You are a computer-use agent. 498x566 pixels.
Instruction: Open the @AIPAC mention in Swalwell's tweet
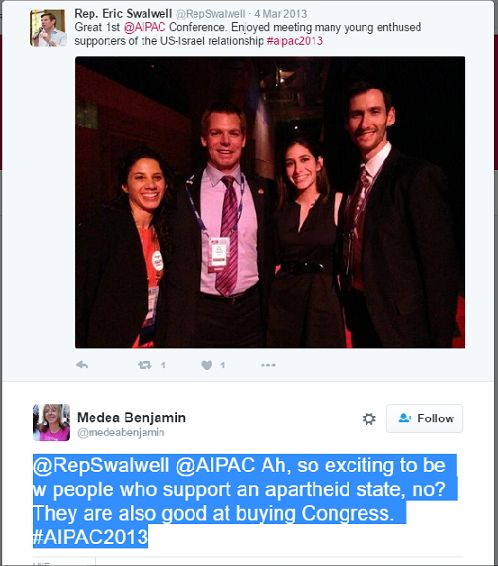[144, 27]
